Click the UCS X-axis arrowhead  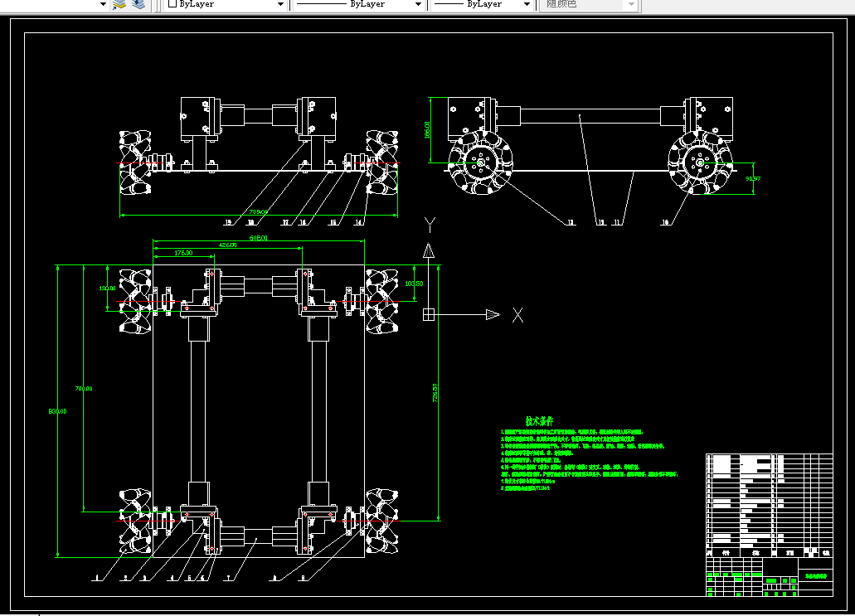[493, 314]
